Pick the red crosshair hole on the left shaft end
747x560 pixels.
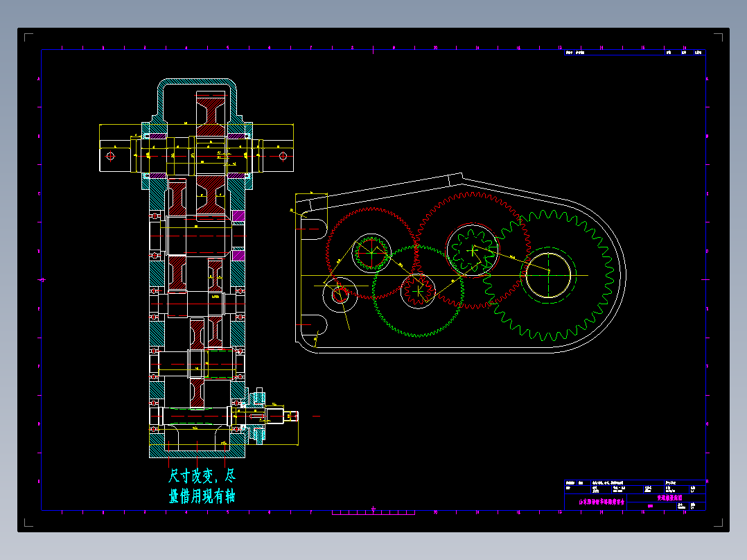coord(111,156)
